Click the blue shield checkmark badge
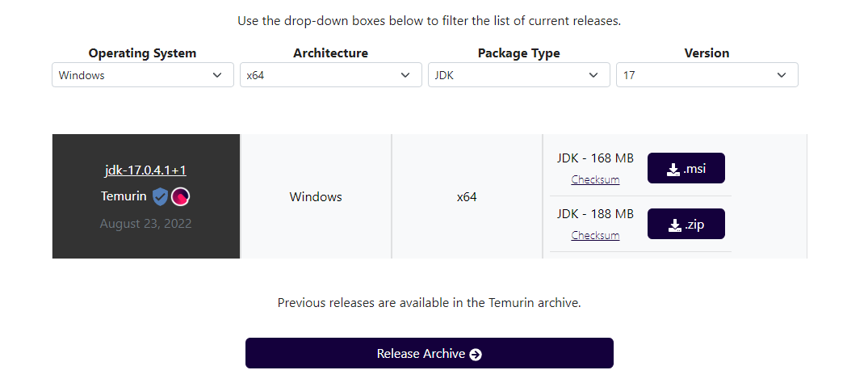This screenshot has width=868, height=387. coord(160,196)
